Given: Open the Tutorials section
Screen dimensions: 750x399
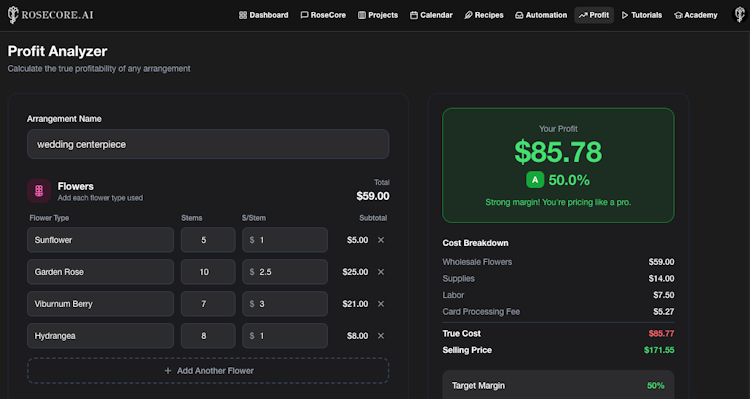Looking at the screenshot, I should 642,15.
